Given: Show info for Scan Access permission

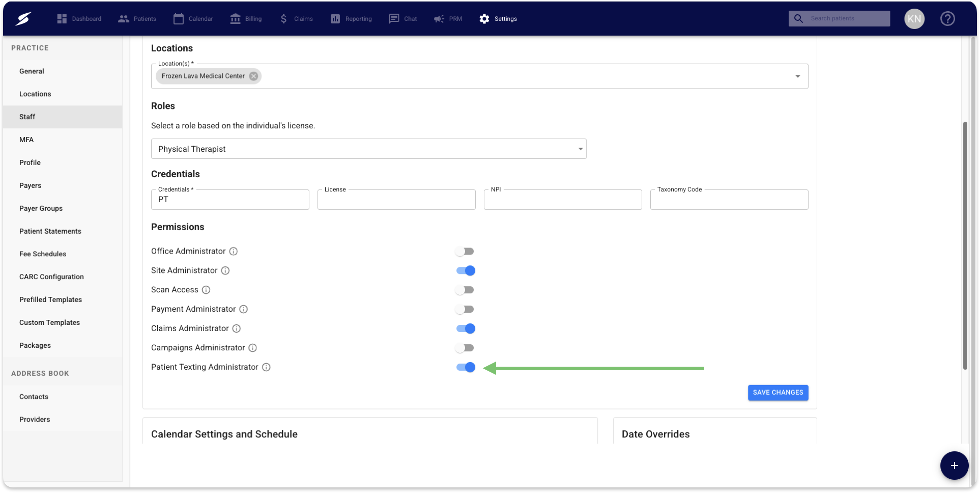Looking at the screenshot, I should (206, 290).
